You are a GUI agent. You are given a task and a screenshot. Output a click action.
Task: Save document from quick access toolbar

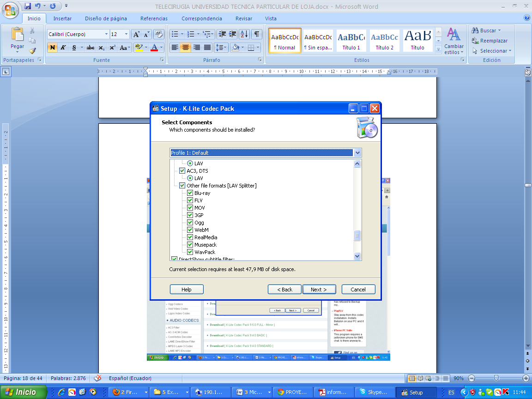pyautogui.click(x=28, y=6)
